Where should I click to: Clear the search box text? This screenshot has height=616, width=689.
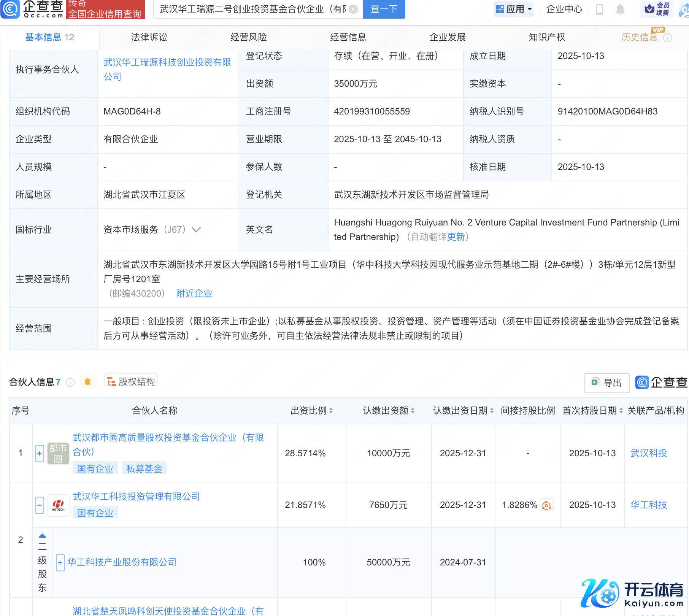(353, 9)
